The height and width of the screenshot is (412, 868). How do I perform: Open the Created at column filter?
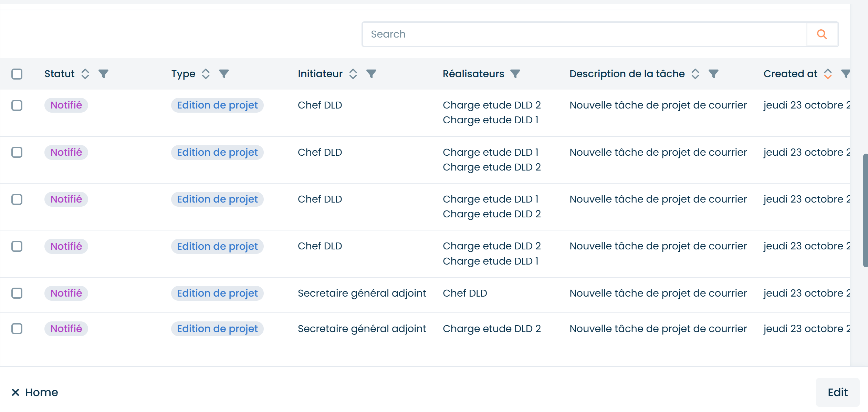[x=845, y=74]
